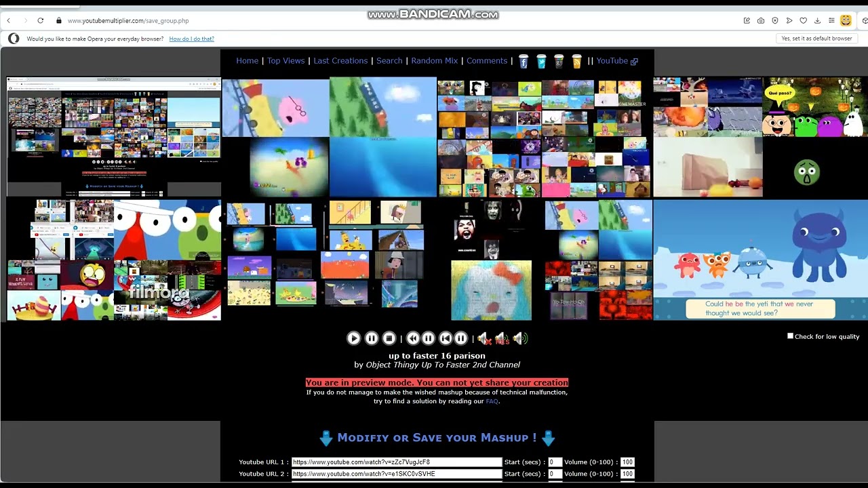
Task: Click the 'Qué pasó?' Halloween video thumbnail
Action: (816, 107)
